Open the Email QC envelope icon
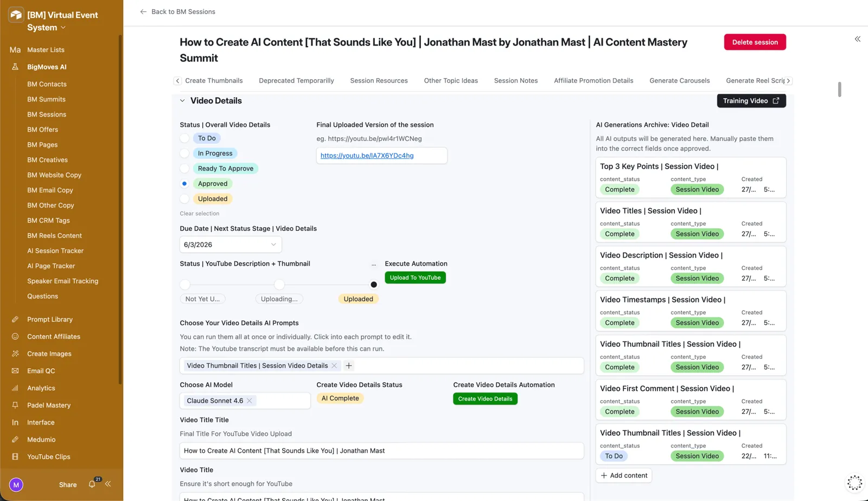Screen dimensions: 868x501 click(x=15, y=371)
